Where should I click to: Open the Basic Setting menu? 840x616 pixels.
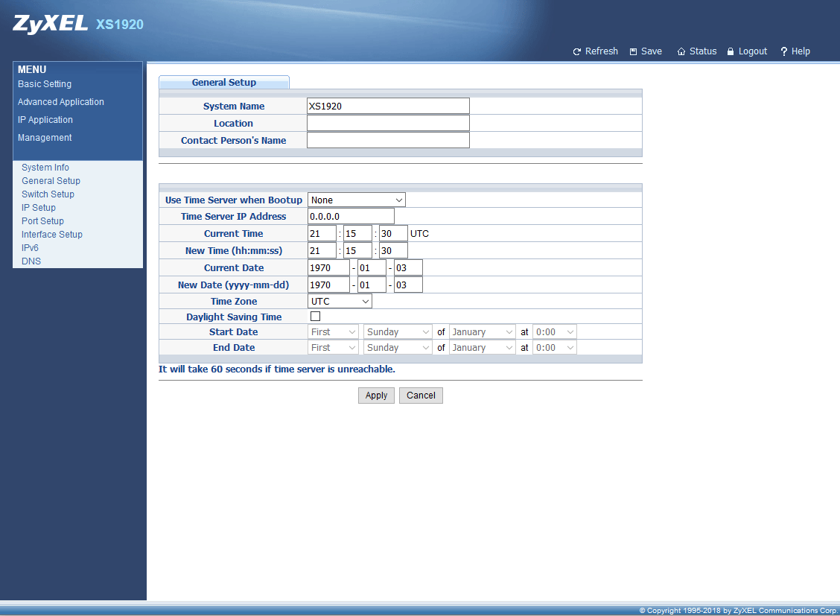(x=45, y=84)
